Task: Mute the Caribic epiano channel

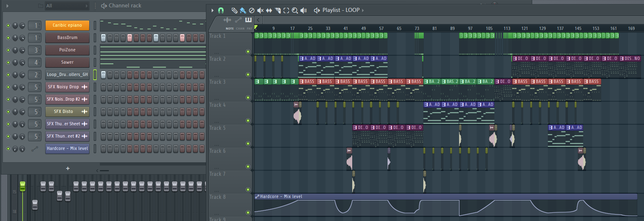Action: [x=8, y=25]
